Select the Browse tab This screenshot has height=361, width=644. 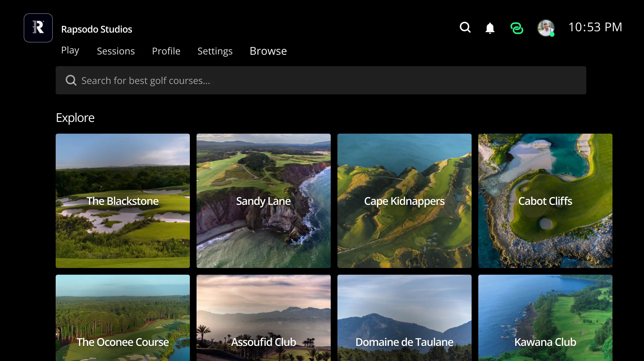click(268, 51)
